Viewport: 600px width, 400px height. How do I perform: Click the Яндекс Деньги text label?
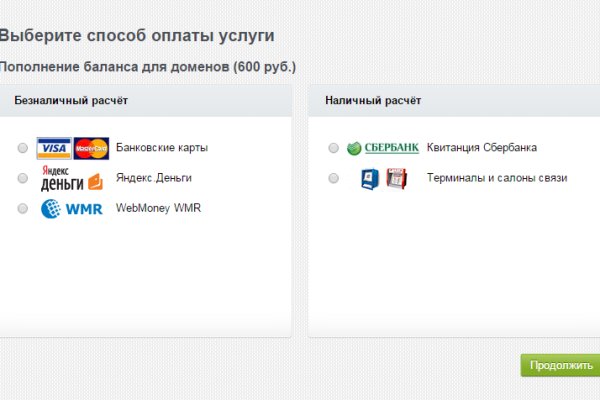153,178
